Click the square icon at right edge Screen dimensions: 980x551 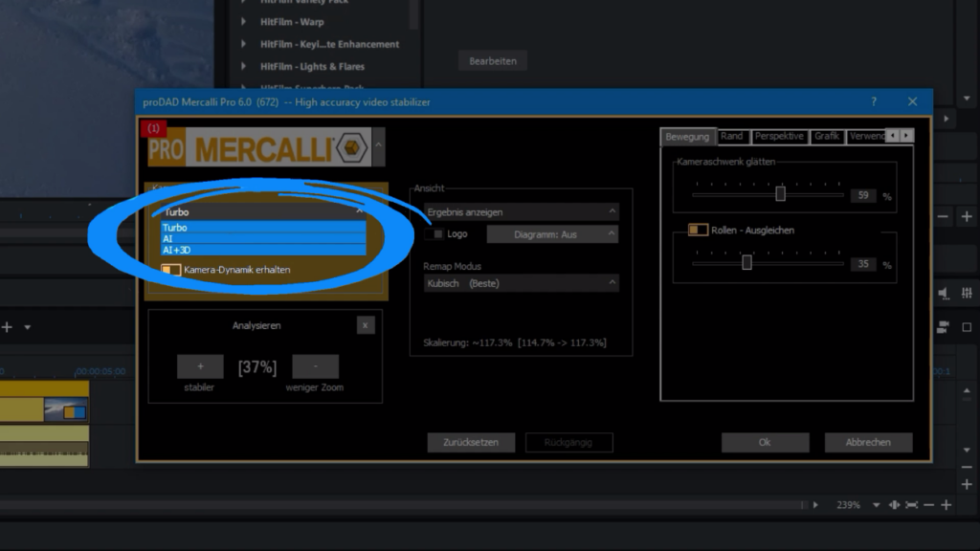967,327
